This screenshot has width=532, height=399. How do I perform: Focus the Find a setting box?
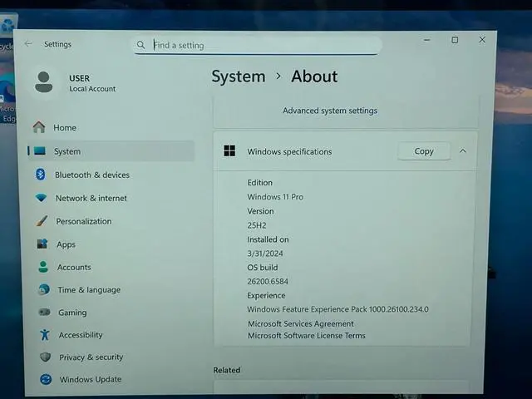pos(257,45)
